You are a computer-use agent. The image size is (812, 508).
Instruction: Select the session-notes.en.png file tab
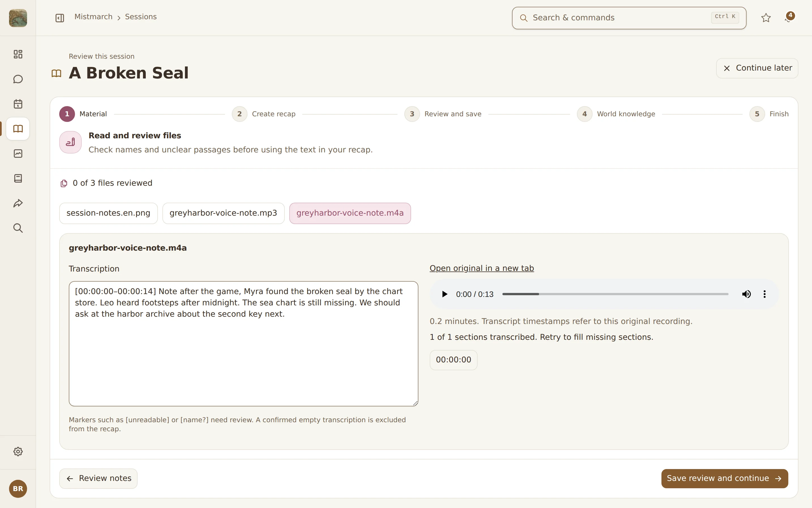[108, 213]
